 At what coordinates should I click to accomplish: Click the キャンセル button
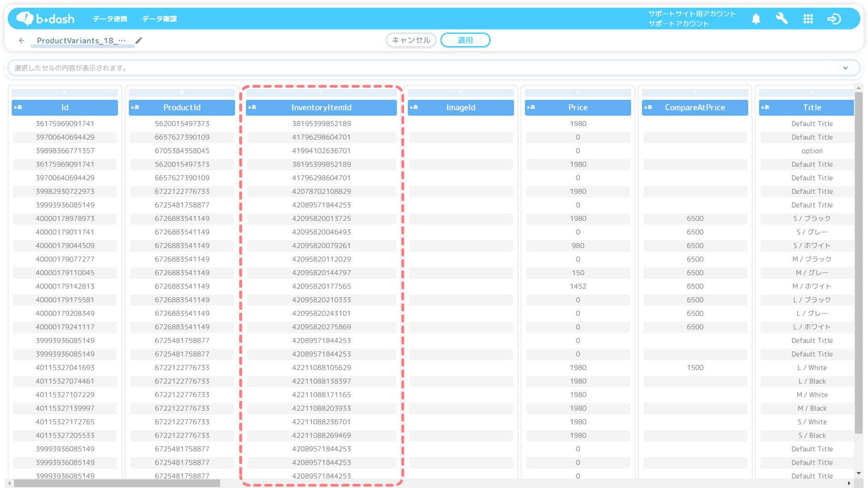point(411,40)
